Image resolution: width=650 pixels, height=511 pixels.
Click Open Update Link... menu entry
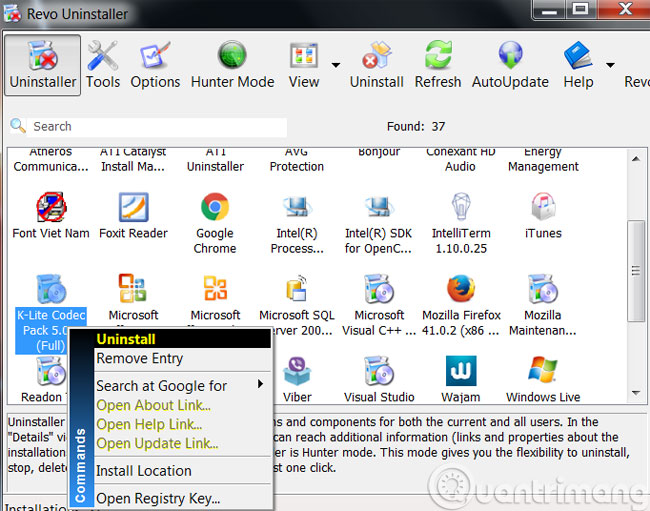click(x=182, y=443)
